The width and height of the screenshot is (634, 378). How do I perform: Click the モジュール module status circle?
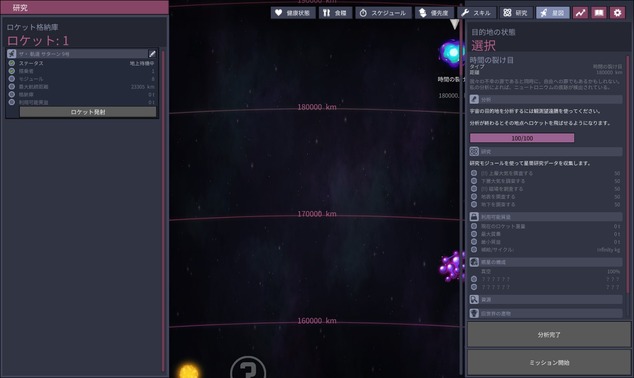(x=12, y=78)
